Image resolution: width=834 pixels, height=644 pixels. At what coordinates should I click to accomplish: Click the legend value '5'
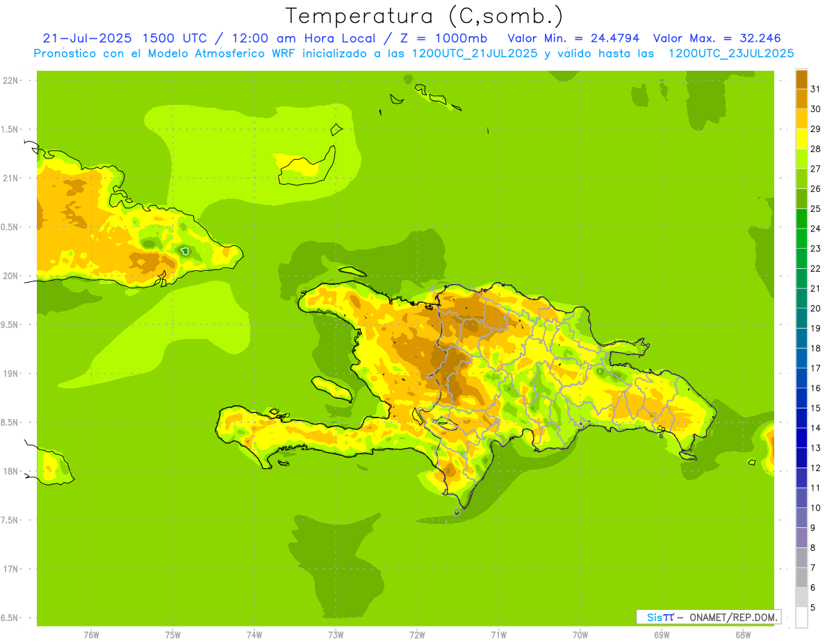click(x=813, y=607)
